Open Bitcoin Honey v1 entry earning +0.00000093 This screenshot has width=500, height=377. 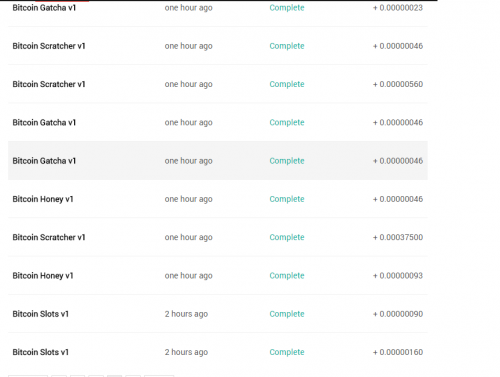point(218,276)
